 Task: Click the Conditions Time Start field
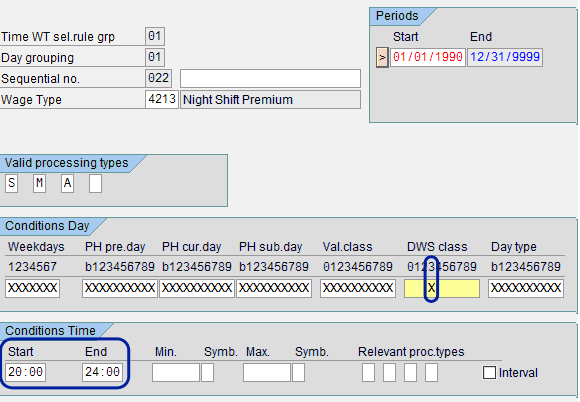pyautogui.click(x=26, y=372)
